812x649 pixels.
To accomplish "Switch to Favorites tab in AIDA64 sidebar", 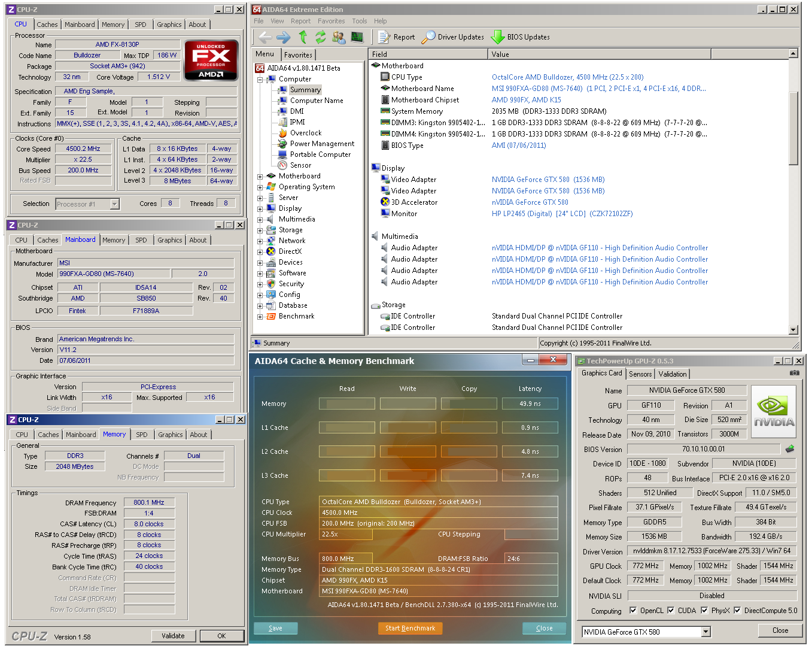I will 298,55.
